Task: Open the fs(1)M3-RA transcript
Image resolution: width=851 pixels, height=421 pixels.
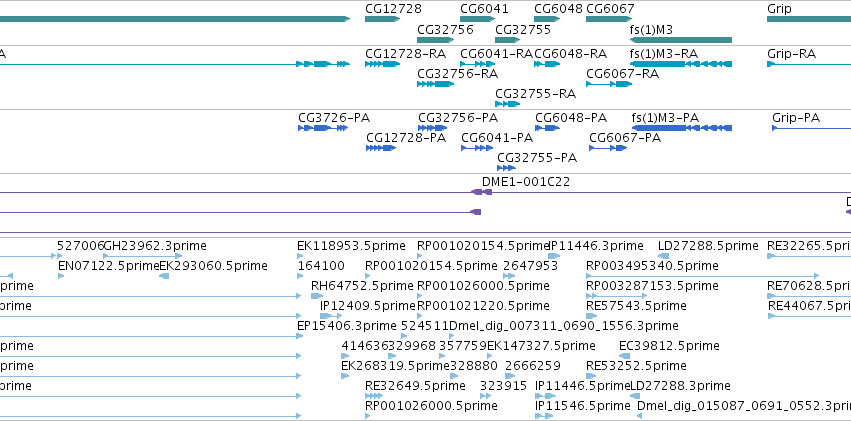Action: [681, 64]
